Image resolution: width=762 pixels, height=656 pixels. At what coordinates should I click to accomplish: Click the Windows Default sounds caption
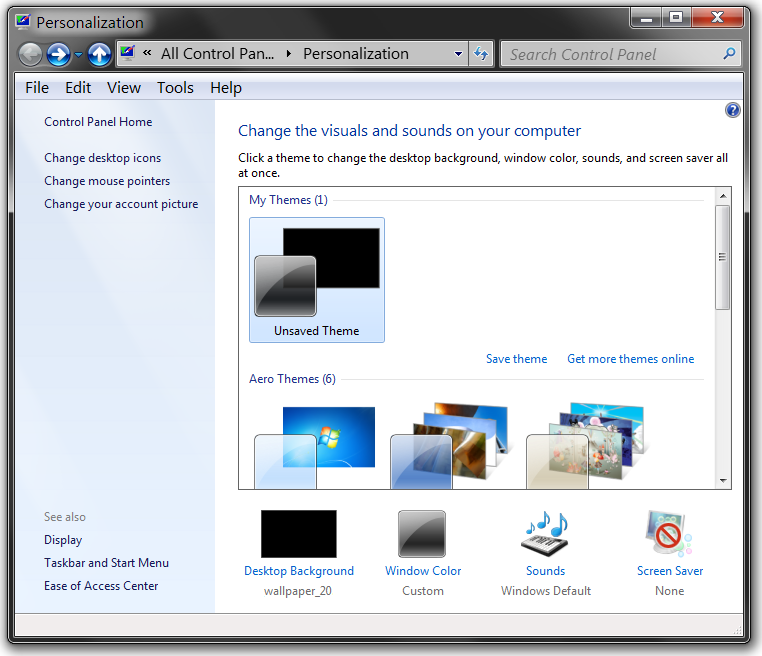tap(546, 591)
